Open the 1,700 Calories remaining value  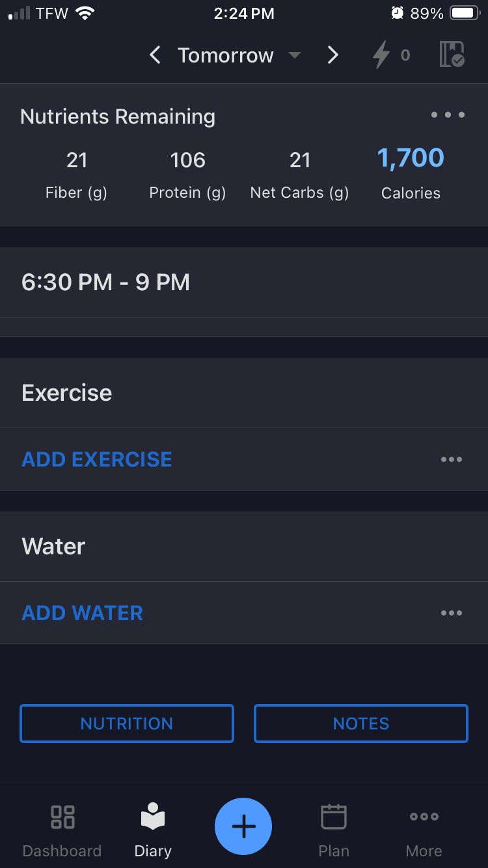(x=411, y=173)
